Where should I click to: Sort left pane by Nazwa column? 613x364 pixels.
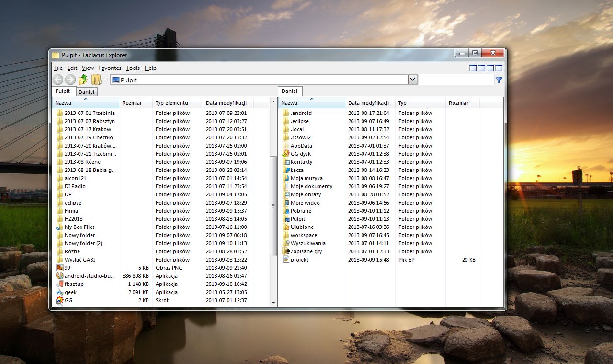(86, 103)
